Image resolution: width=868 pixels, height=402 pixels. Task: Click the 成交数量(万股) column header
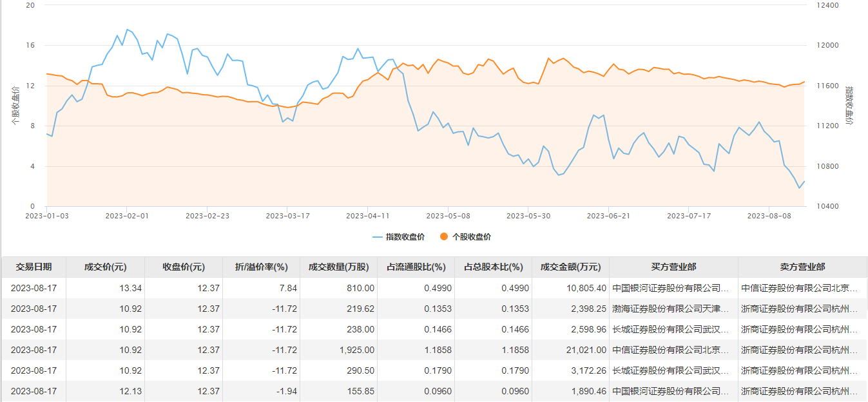click(x=338, y=267)
